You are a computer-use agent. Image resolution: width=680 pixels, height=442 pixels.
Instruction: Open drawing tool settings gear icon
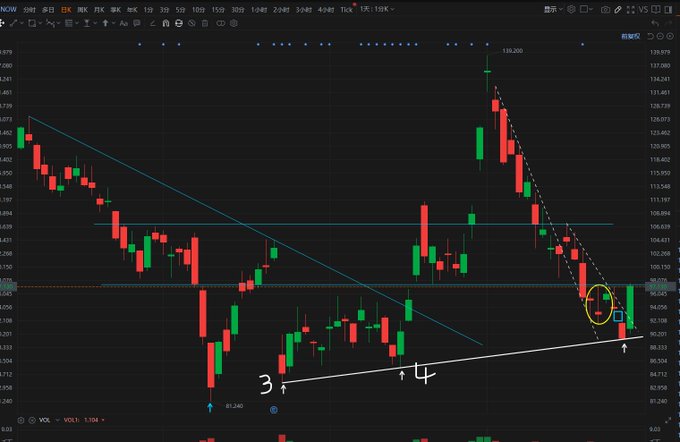[234, 23]
